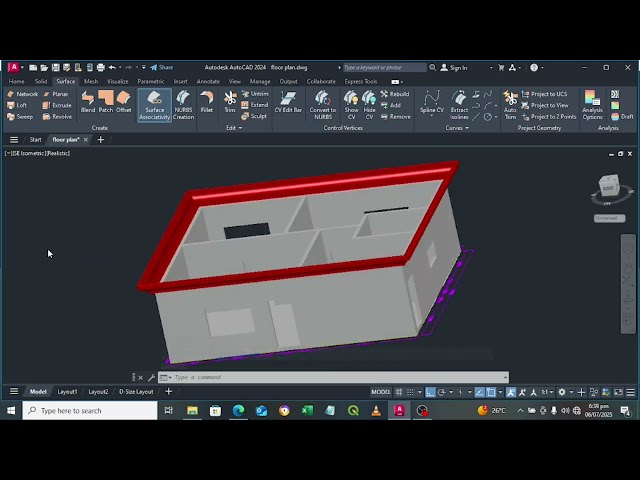Activate the Offset surface tool

[123, 102]
